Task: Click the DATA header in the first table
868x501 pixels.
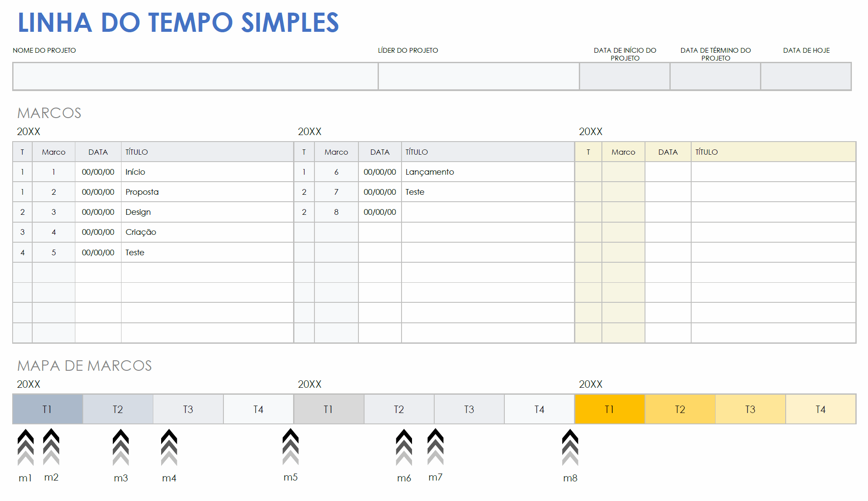Action: point(98,152)
